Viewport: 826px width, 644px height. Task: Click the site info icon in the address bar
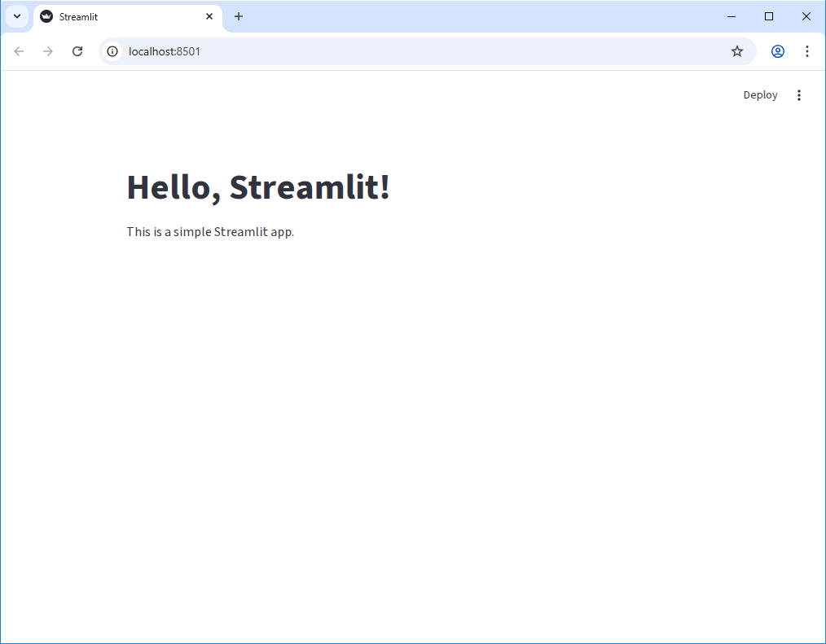coord(112,51)
